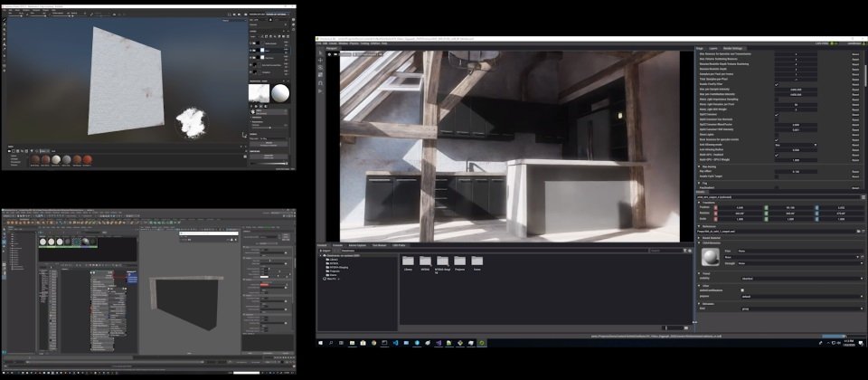Open the Kind group dropdown

(802, 309)
